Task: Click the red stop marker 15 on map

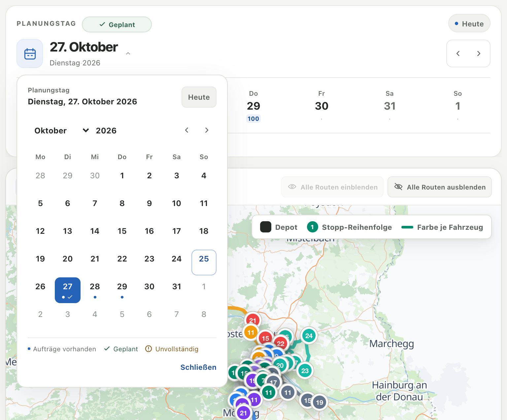Action: point(265,338)
